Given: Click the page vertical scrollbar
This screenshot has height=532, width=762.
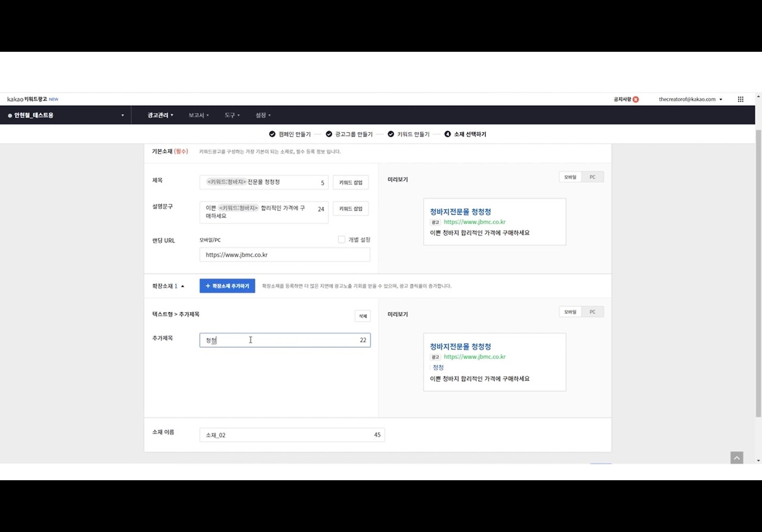Looking at the screenshot, I should pyautogui.click(x=758, y=274).
